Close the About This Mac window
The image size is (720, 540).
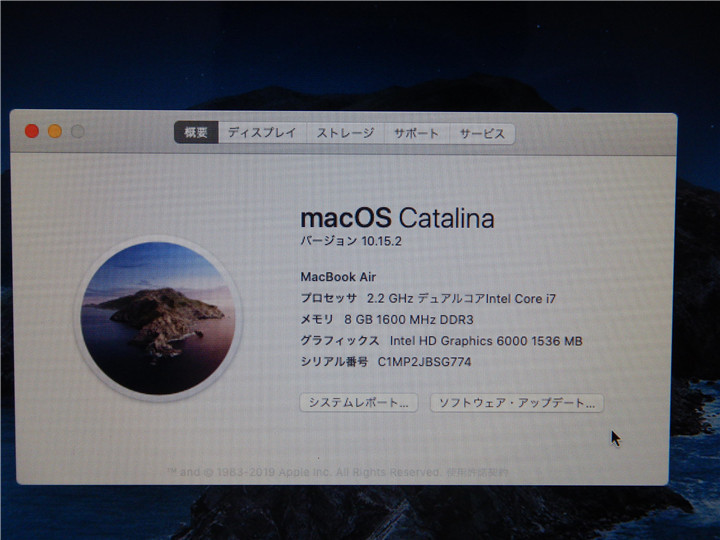[x=32, y=131]
